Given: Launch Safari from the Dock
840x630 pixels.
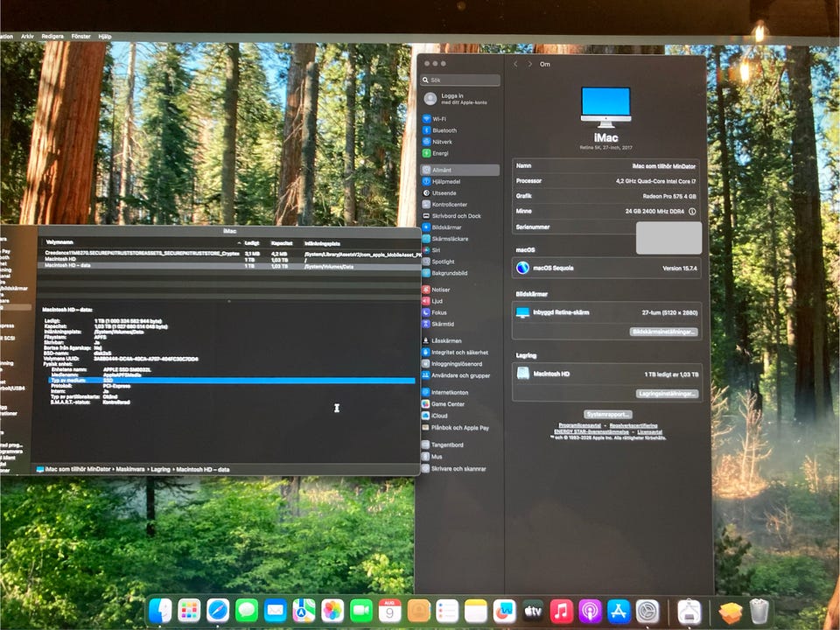Looking at the screenshot, I should coord(218,611).
